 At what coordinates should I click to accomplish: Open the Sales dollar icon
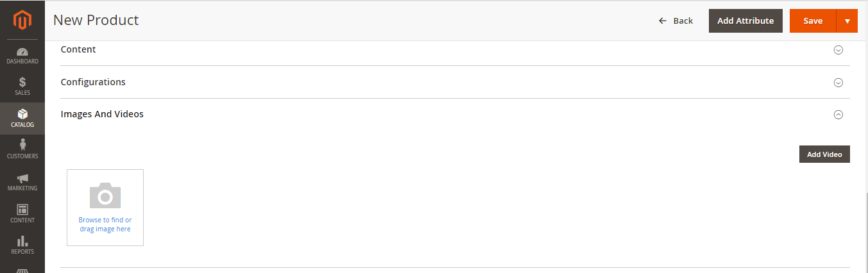pos(22,82)
